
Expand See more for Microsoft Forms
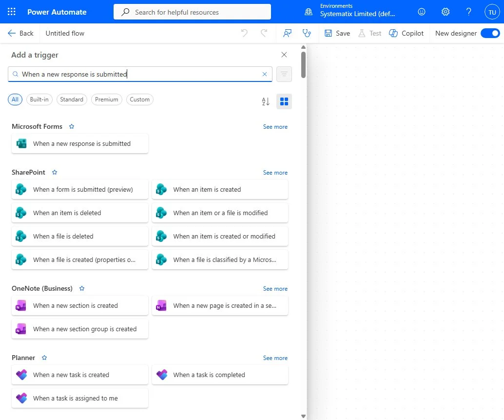pyautogui.click(x=275, y=127)
